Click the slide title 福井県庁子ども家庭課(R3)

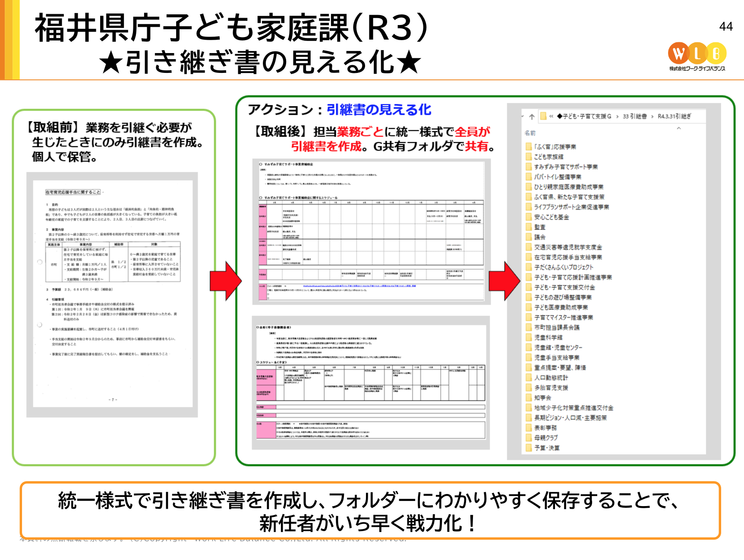231,27
